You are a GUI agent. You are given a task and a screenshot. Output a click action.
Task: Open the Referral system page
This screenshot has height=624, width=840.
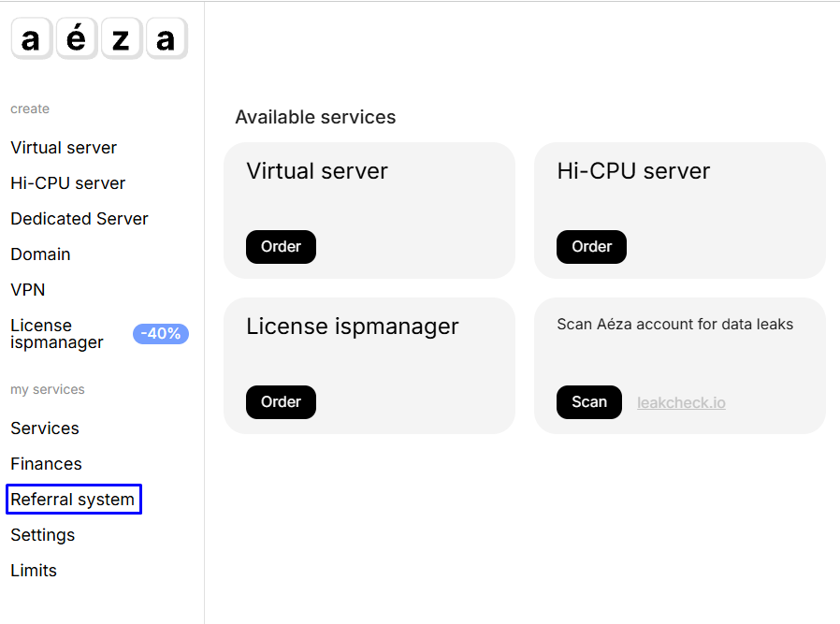point(73,500)
